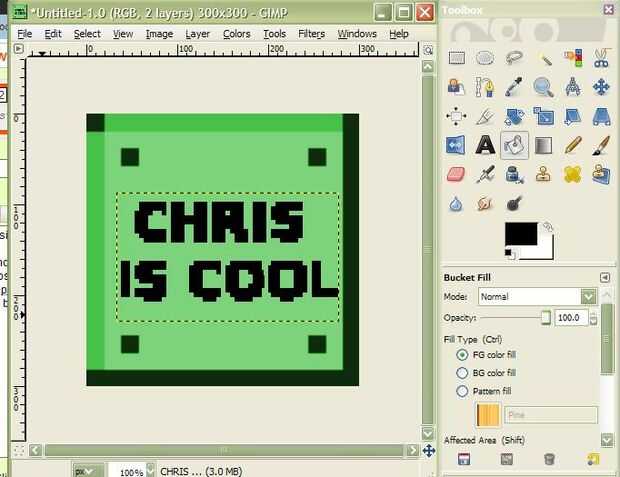Open the Select menu

click(x=87, y=34)
